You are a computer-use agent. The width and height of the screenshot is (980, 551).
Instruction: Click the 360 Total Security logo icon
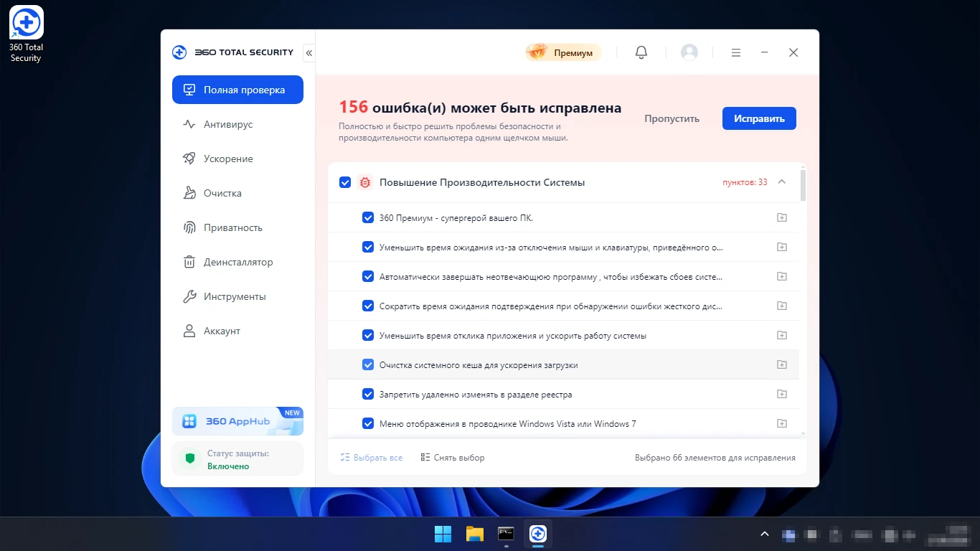coord(179,52)
